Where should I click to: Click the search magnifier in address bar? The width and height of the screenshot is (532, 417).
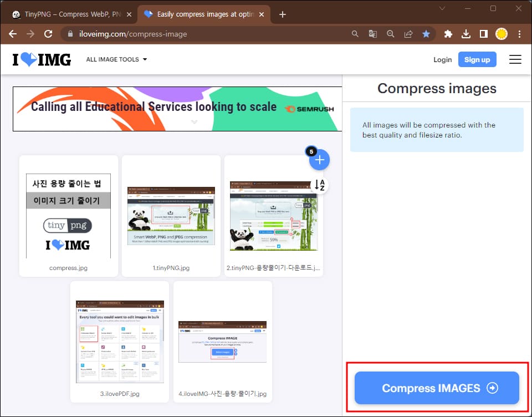coord(355,34)
